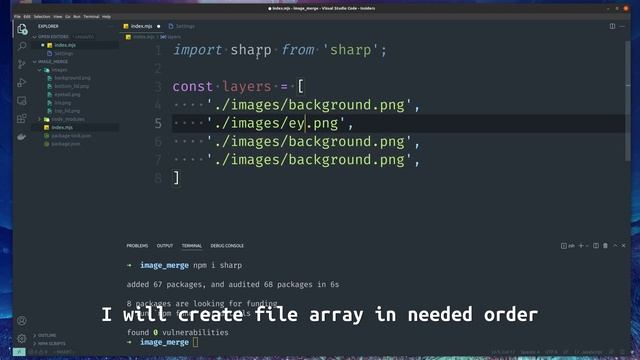640x360 pixels.
Task: Open the editor More Actions ellipsis
Action: point(622,26)
